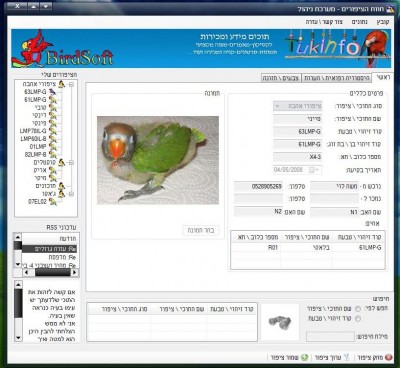Click the binoculars search icon
Image resolution: width=400 pixels, height=368 pixels.
pyautogui.click(x=280, y=322)
